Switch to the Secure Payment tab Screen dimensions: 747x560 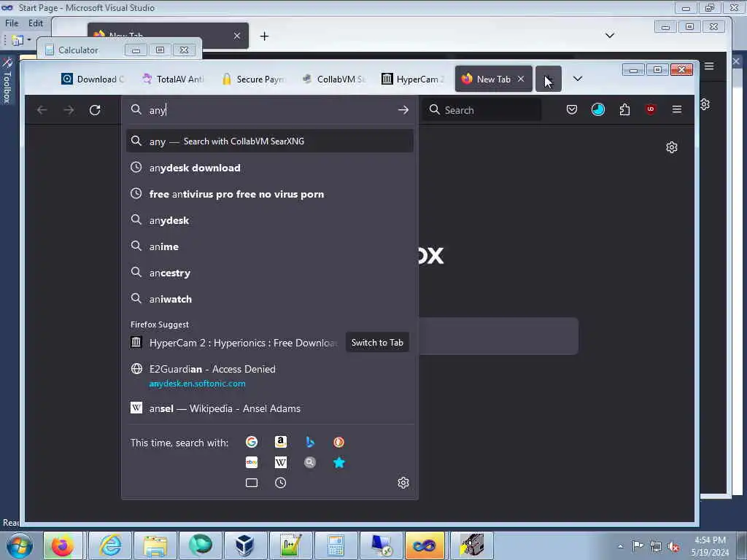pyautogui.click(x=255, y=79)
